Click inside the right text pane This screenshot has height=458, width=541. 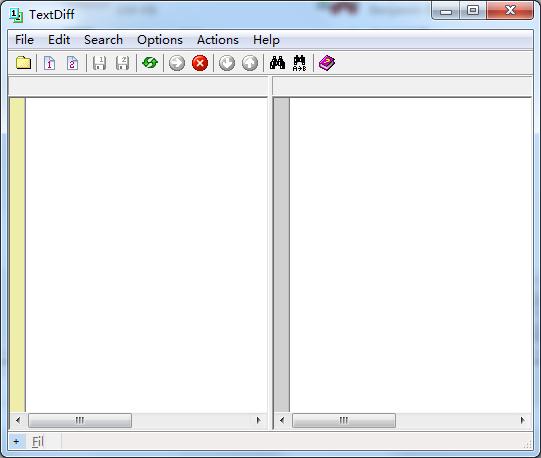(x=411, y=255)
